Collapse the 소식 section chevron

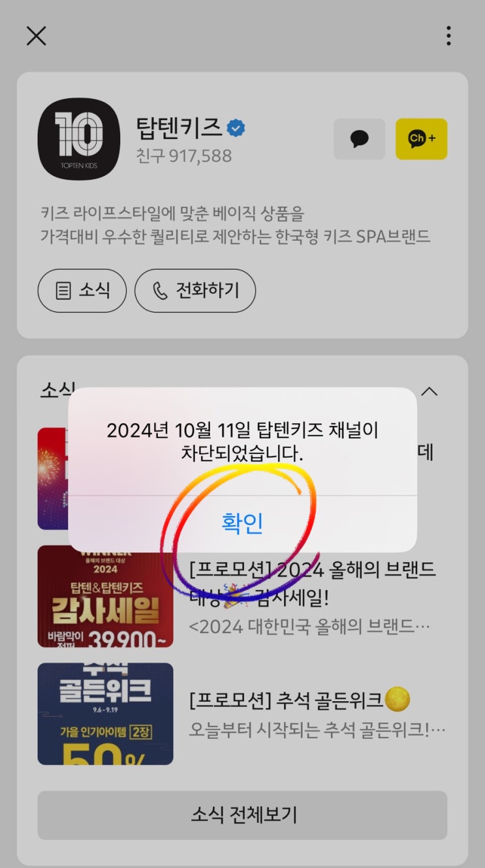429,391
